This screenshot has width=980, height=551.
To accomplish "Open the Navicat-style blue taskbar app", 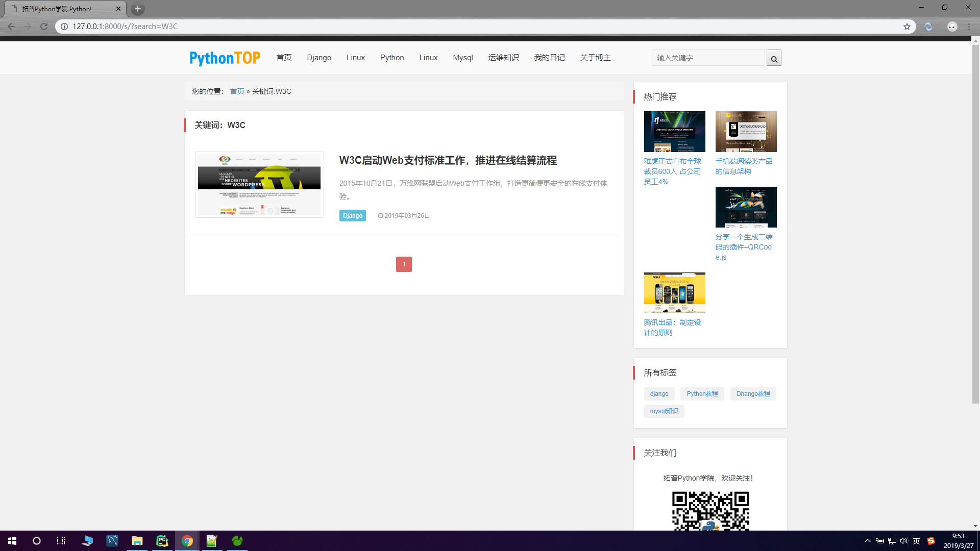I will [112, 541].
